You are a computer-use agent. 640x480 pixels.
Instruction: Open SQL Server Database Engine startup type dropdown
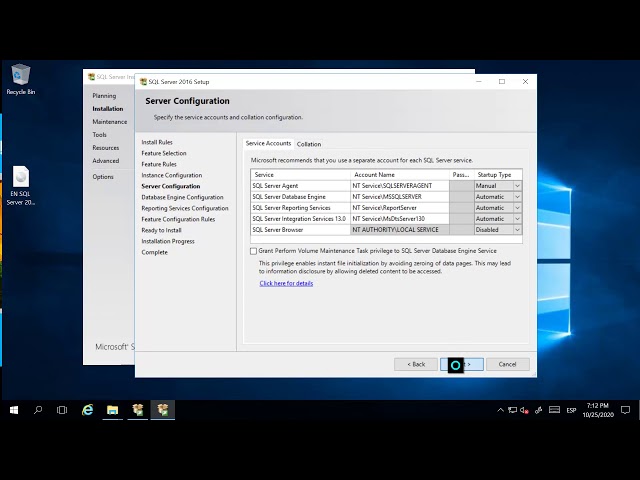517,197
